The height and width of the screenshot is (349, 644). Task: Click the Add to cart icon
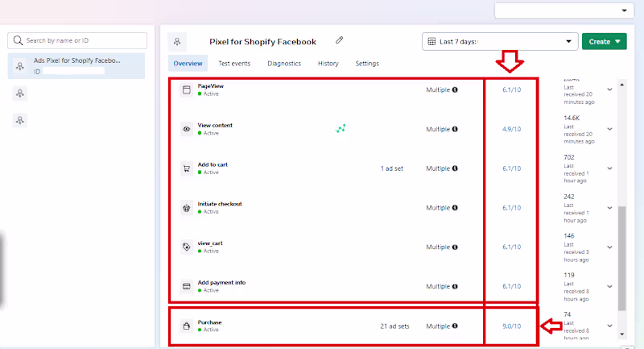(x=186, y=168)
